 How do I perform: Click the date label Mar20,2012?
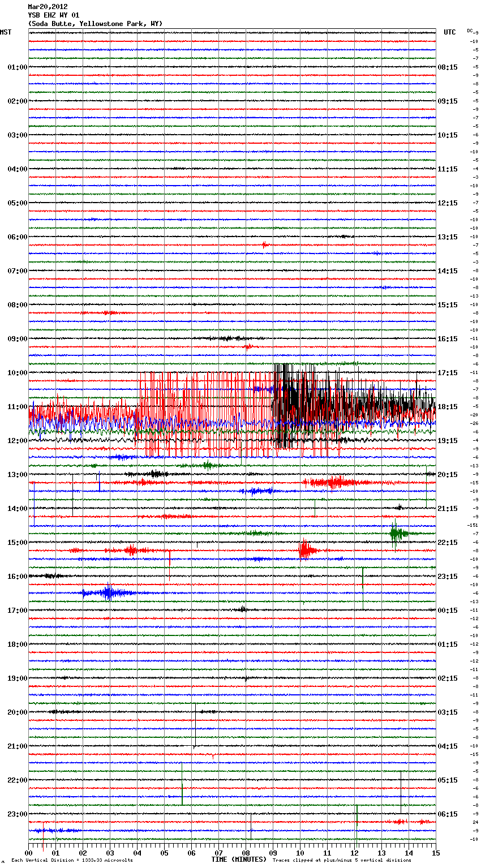48,7
